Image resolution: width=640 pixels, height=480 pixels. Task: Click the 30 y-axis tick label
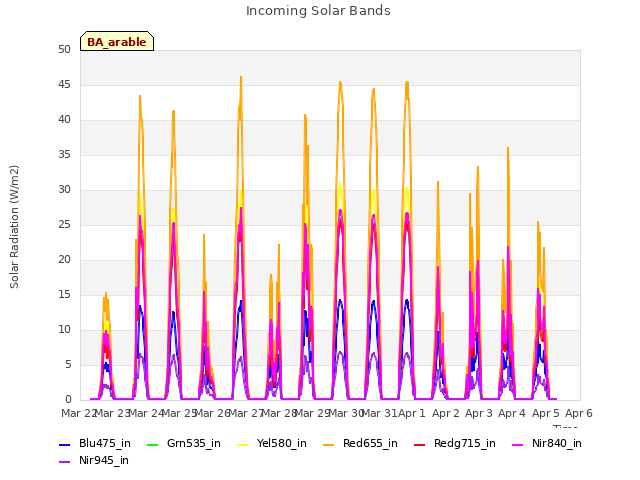[64, 190]
